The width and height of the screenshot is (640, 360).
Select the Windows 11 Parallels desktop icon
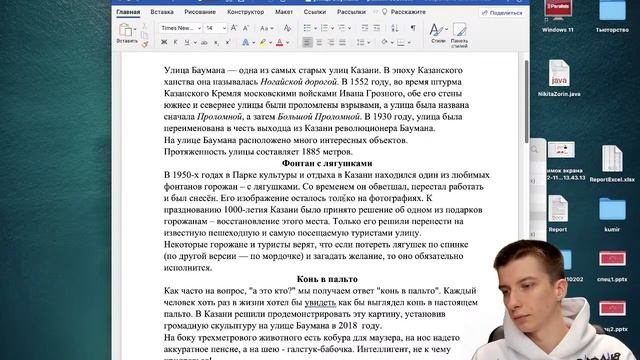[x=558, y=16]
